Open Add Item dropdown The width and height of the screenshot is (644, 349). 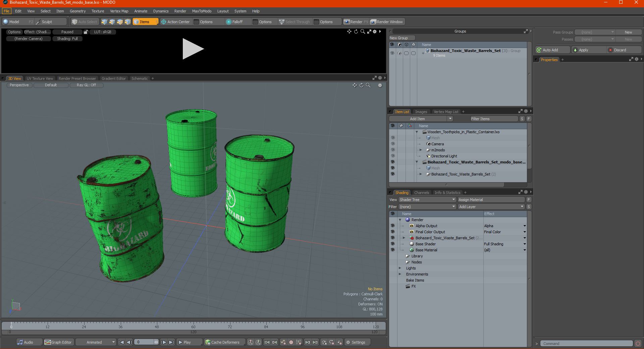(421, 119)
